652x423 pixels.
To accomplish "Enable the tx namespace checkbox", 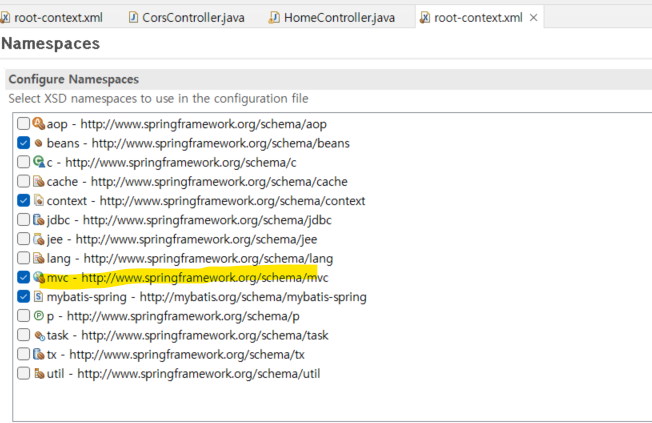I will [x=23, y=354].
